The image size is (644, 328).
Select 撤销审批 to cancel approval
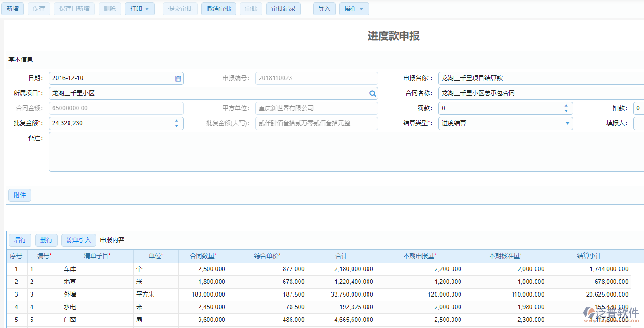[x=218, y=8]
